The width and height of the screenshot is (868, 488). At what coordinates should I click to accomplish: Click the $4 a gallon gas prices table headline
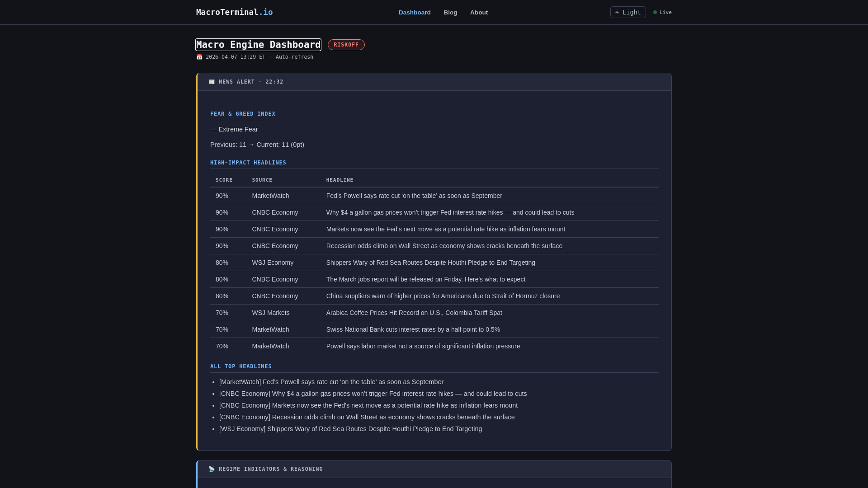[450, 212]
